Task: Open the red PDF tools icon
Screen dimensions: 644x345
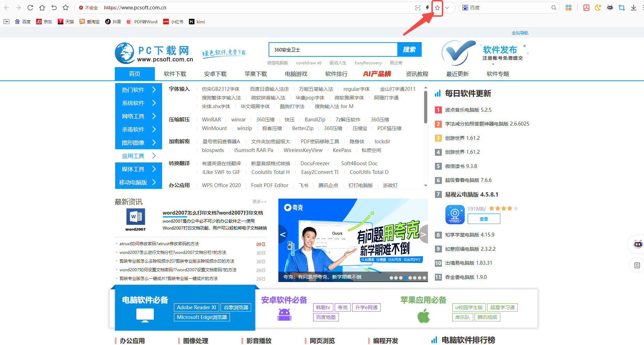Action: [x=586, y=7]
